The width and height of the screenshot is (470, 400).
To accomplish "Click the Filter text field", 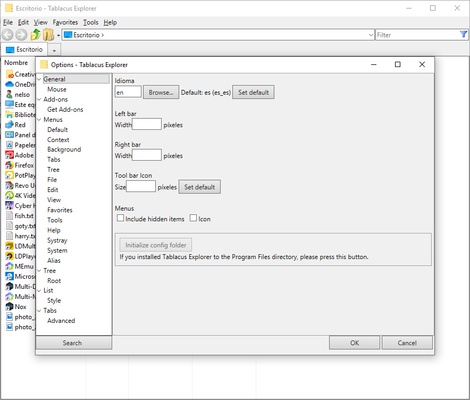I will [417, 35].
